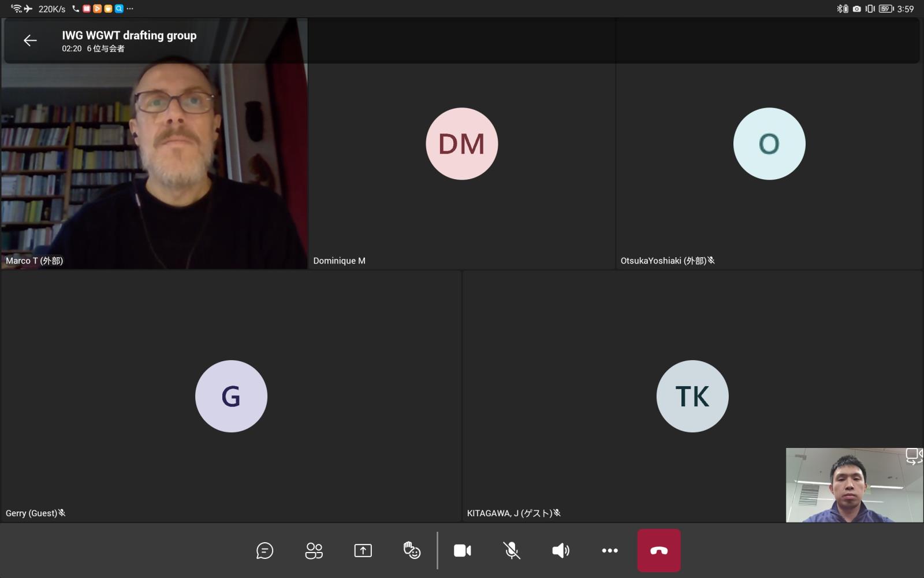
Task: Turn off the camera
Action: 462,551
